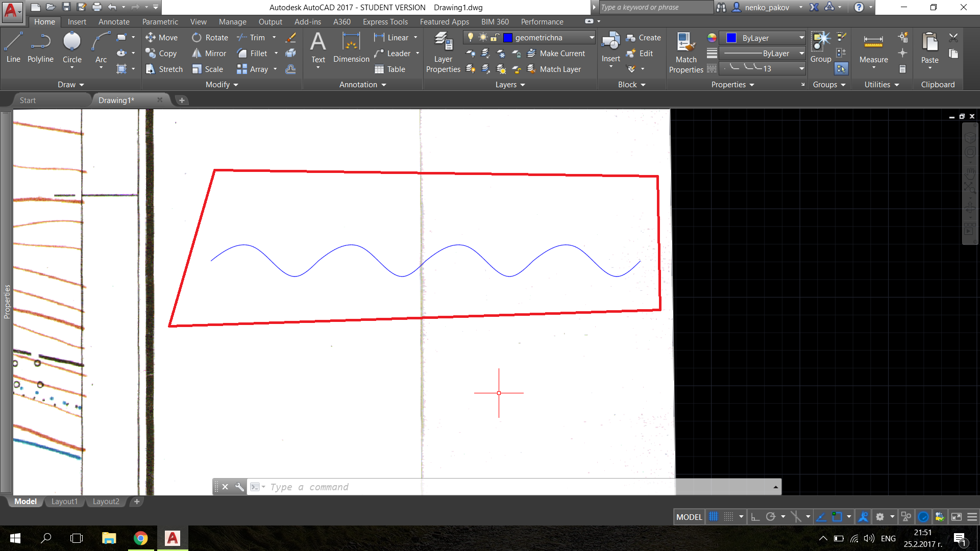Screen dimensions: 980x551
Task: Switch to the Annotate ribbon tab
Action: pos(114,22)
